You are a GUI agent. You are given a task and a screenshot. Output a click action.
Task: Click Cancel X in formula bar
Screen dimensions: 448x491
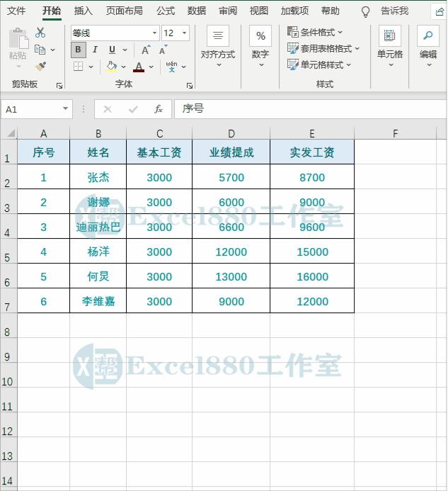108,109
